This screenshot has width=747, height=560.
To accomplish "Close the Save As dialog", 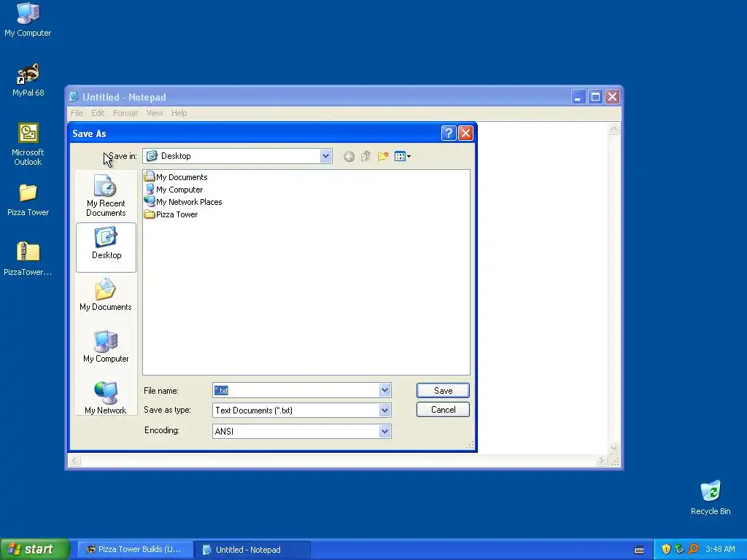I will tap(465, 133).
